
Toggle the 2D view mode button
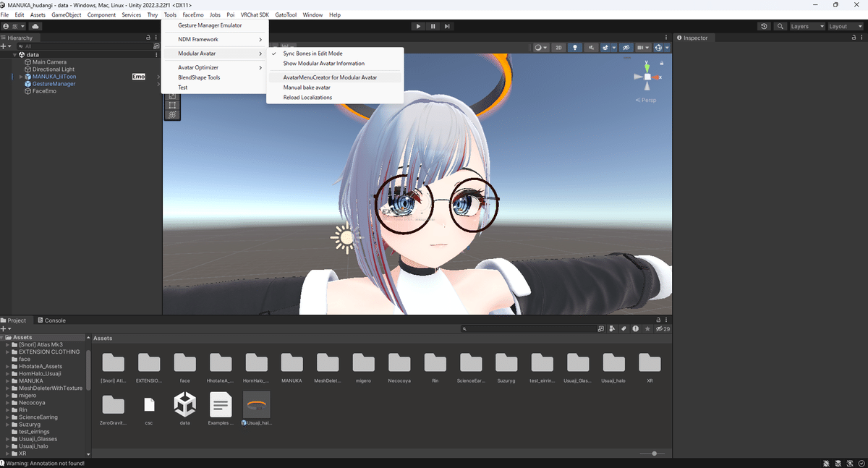(x=558, y=48)
